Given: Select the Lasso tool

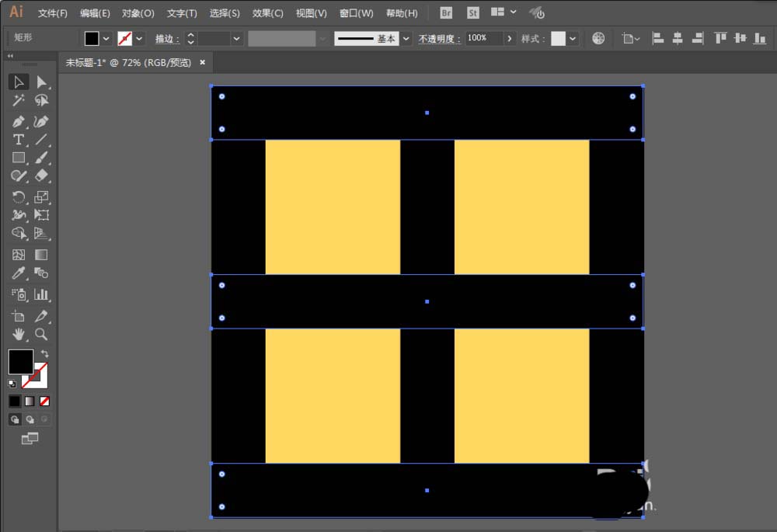Looking at the screenshot, I should pyautogui.click(x=42, y=100).
